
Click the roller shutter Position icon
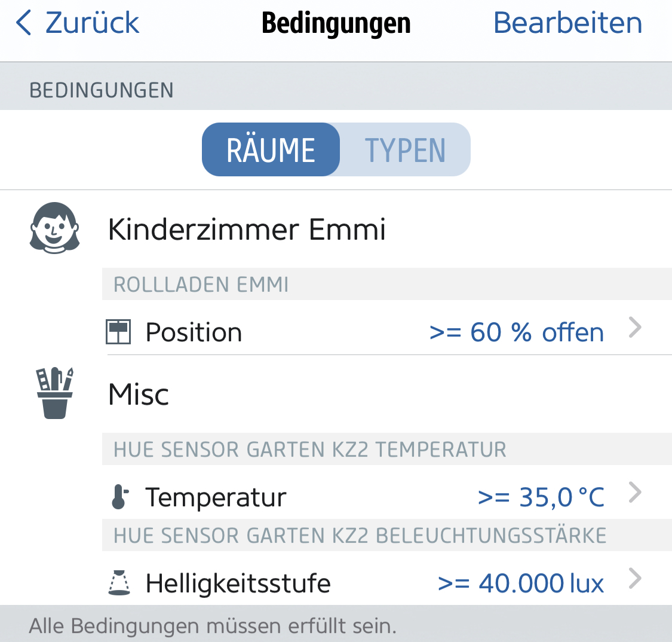click(x=118, y=332)
